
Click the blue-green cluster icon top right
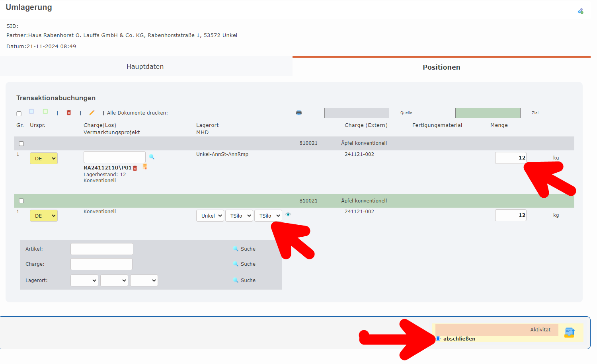coord(581,11)
